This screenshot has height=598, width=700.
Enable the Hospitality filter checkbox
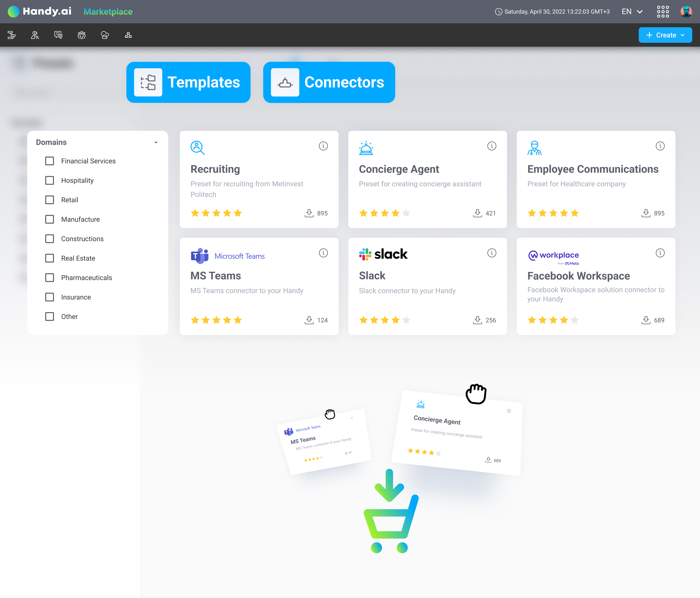[x=50, y=180]
